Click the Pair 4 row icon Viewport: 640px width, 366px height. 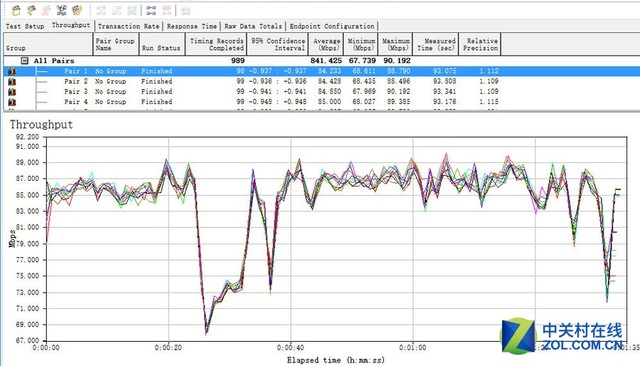(12, 102)
